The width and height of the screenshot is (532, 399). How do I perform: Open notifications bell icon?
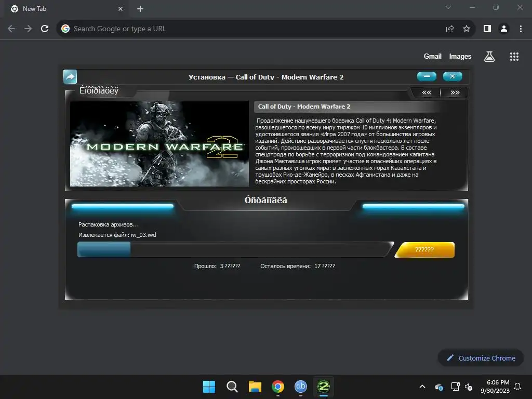pos(518,387)
